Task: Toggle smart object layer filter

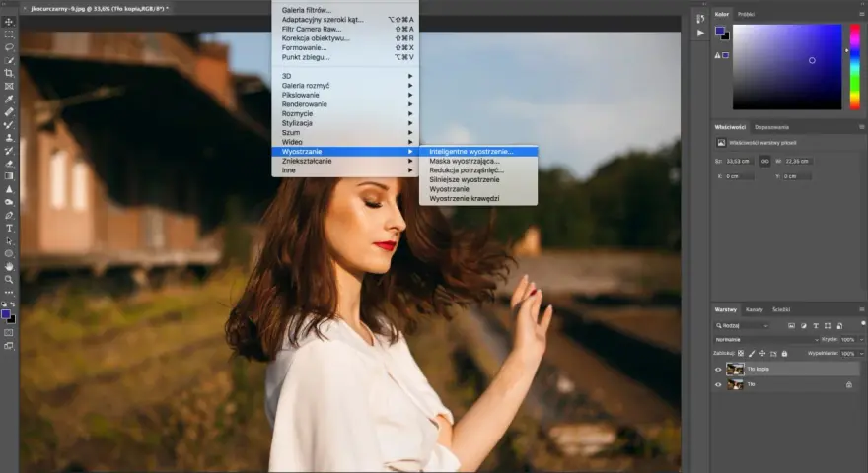Action: click(x=839, y=326)
